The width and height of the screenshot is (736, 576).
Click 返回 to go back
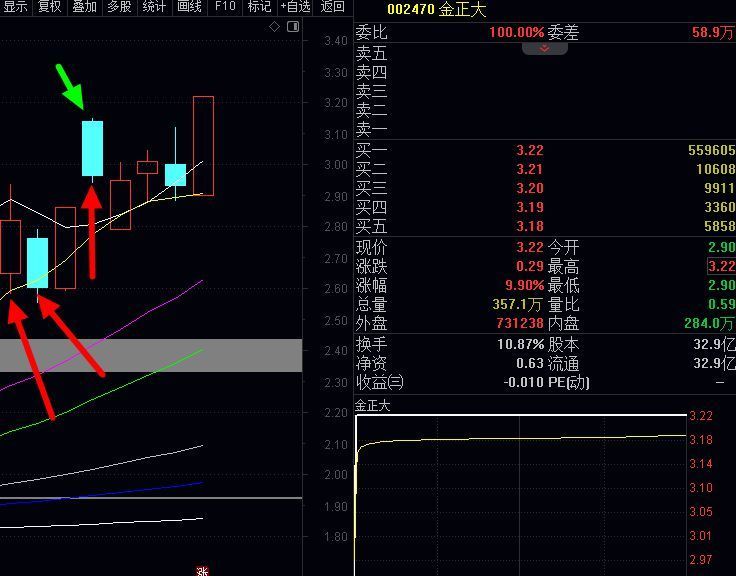click(332, 7)
